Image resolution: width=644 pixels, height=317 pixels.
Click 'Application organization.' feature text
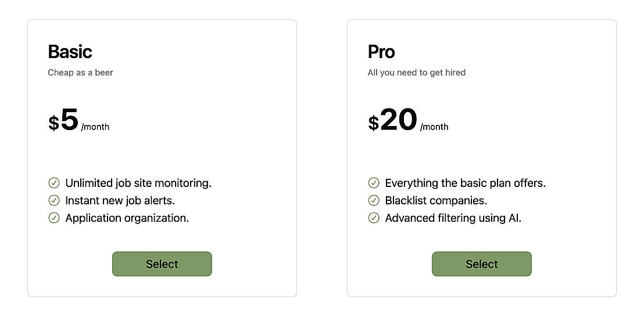tap(127, 218)
